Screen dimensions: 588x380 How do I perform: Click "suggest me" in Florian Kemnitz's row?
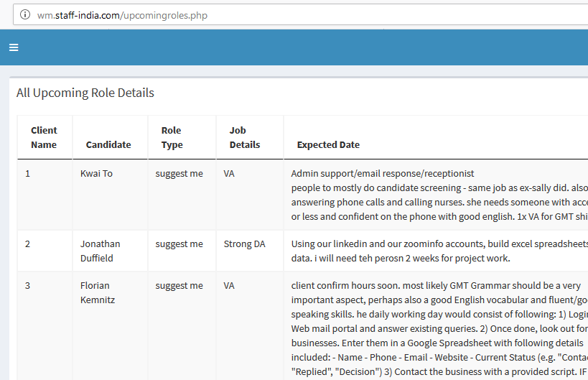coord(179,285)
